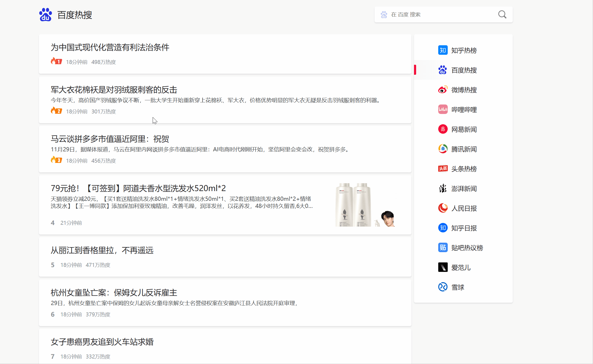Screen dimensions: 593x364
Task: Click the 人民日报 red swirl icon
Action: (x=443, y=208)
